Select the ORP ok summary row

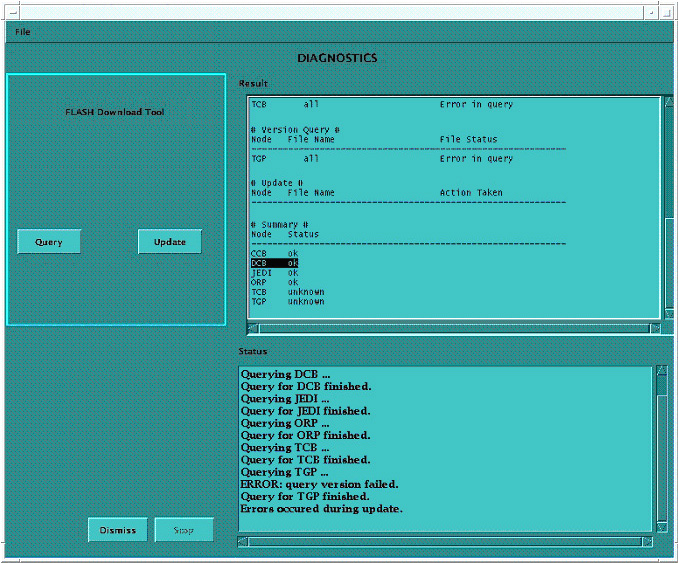pos(274,282)
